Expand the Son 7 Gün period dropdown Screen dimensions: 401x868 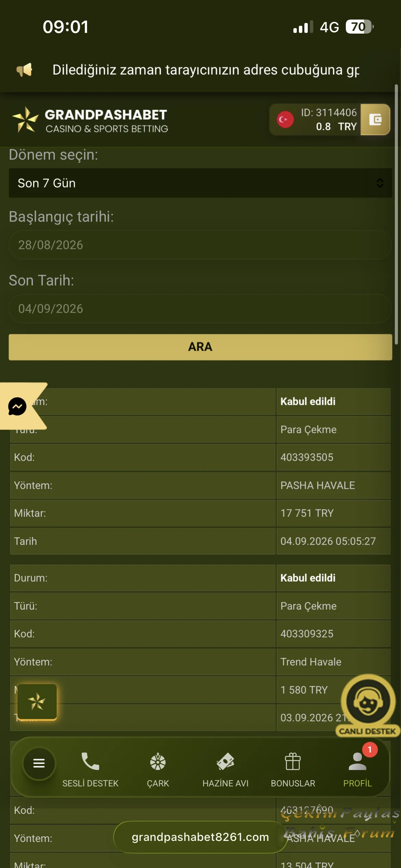point(200,183)
